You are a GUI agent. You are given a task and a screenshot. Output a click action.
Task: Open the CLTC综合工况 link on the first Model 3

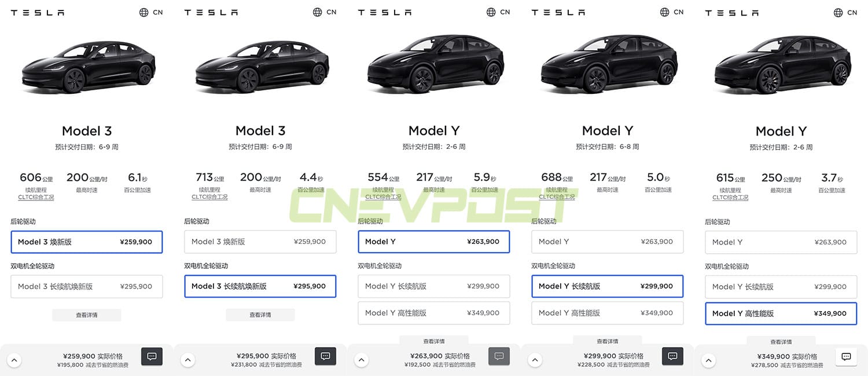point(36,197)
